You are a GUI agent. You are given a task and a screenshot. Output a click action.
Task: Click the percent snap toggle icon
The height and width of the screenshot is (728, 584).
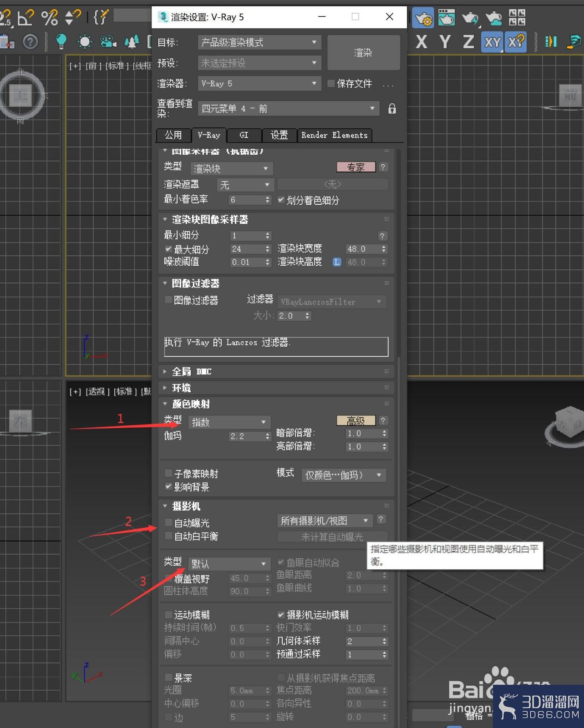pos(49,17)
